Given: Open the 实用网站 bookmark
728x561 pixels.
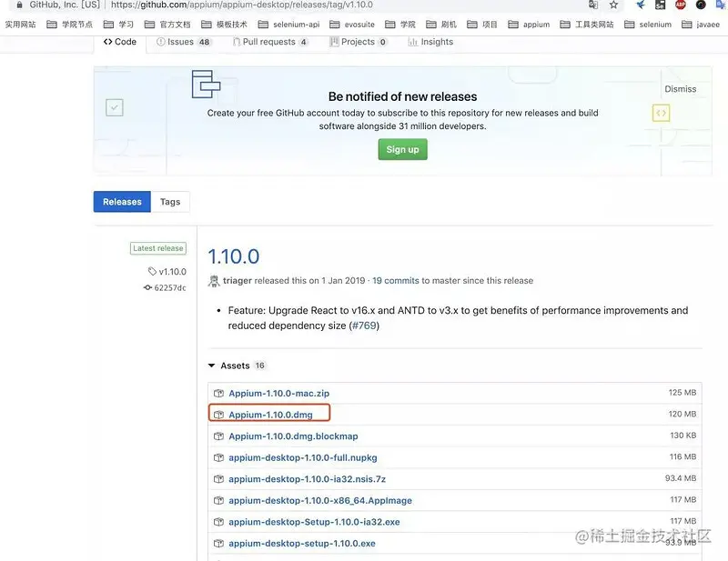Looking at the screenshot, I should coord(20,25).
